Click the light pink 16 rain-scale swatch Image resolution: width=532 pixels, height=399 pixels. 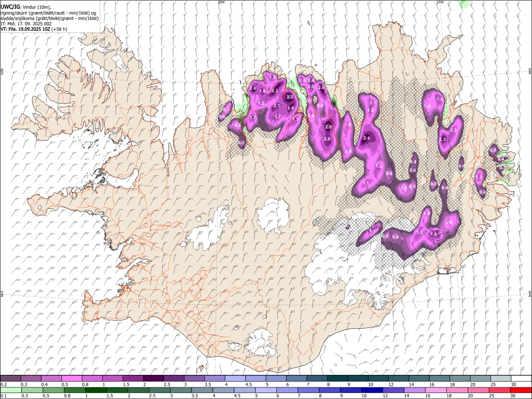436,390
